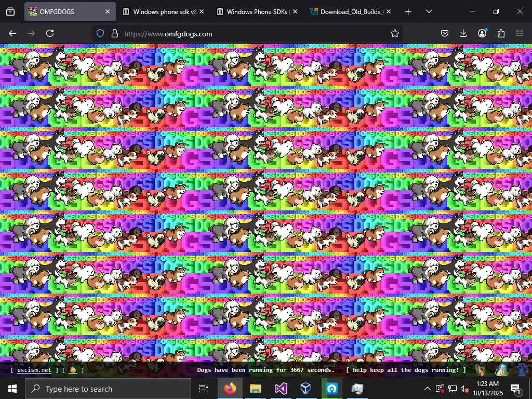Image resolution: width=532 pixels, height=399 pixels.
Task: Open the Firefox hamburger application menu
Action: point(520,33)
